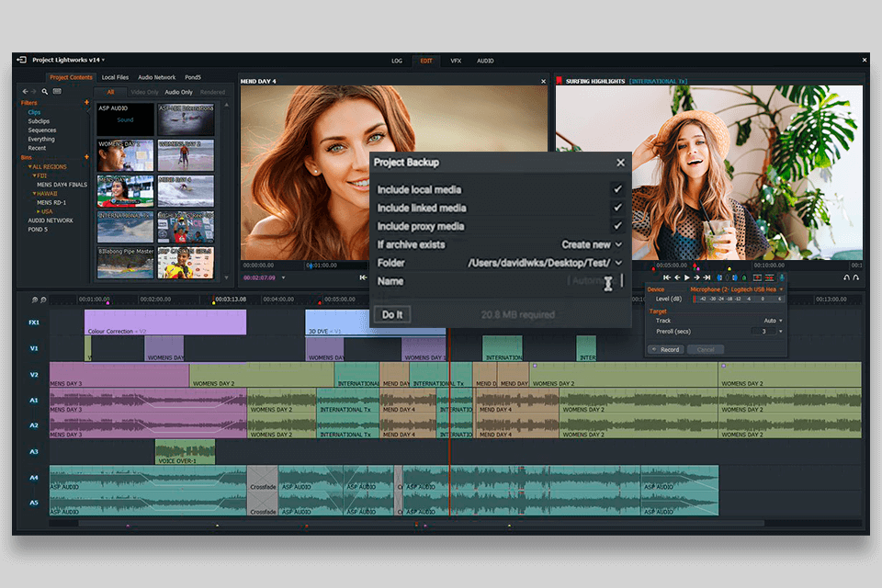Add a cue marker with the green icon
Screen dimensions: 882x588
[744, 277]
